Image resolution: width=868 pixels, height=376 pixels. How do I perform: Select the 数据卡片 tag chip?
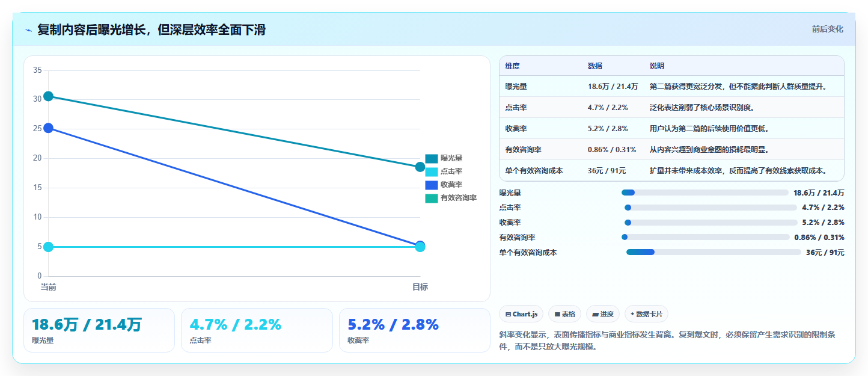point(646,314)
